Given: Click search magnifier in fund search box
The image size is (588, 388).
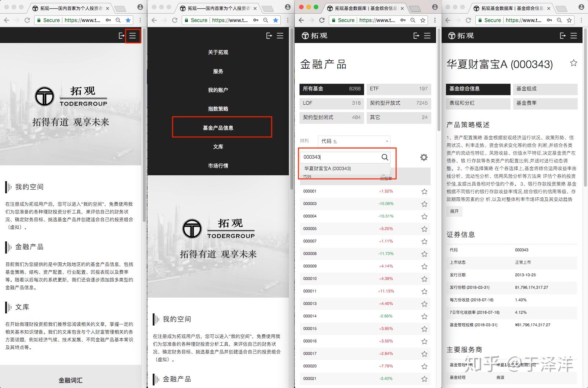Looking at the screenshot, I should 385,157.
